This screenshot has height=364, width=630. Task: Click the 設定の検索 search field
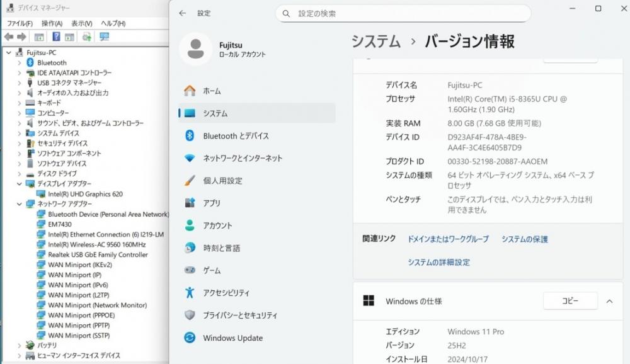(x=403, y=14)
